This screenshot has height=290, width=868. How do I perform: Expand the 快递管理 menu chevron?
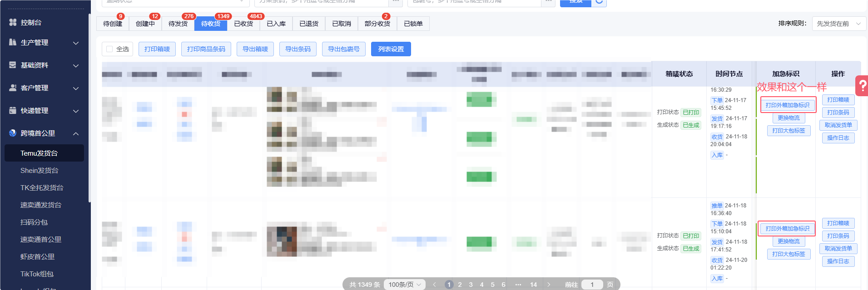pyautogui.click(x=76, y=111)
